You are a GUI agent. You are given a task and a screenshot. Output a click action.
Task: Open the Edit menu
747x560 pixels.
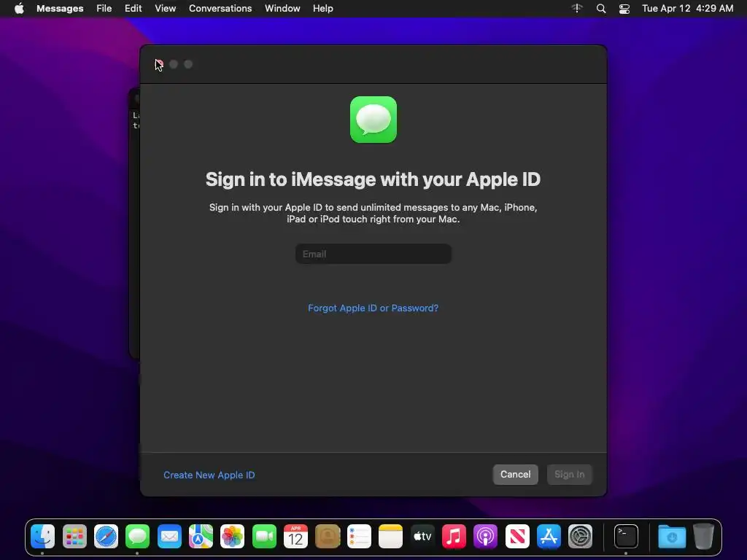[133, 9]
